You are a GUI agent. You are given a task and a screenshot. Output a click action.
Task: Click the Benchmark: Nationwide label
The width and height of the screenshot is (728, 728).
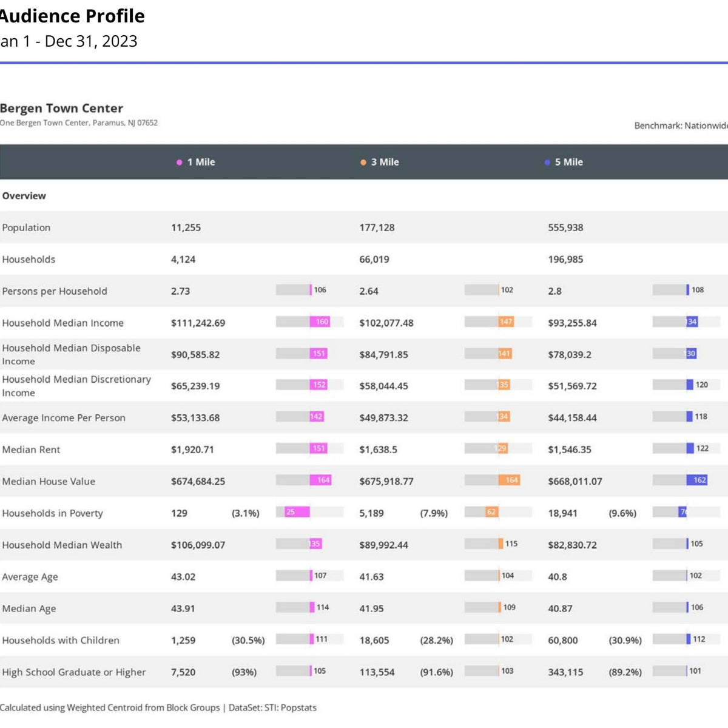[x=681, y=126]
